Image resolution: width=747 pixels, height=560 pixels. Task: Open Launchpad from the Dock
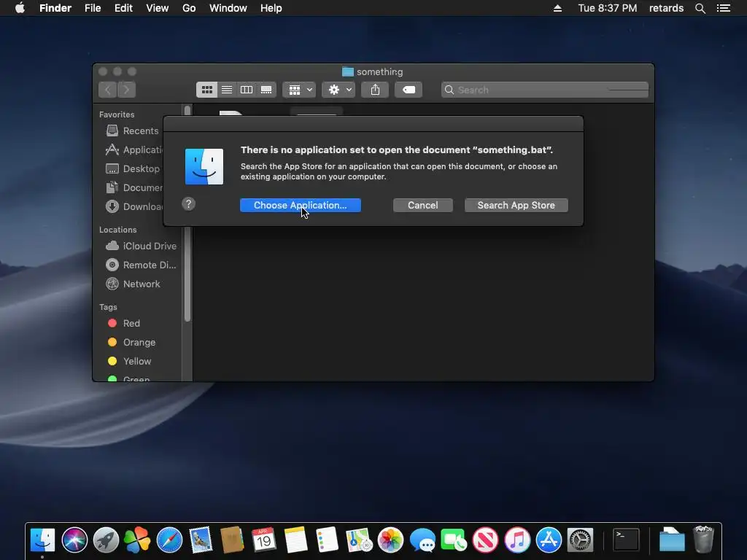coord(106,540)
